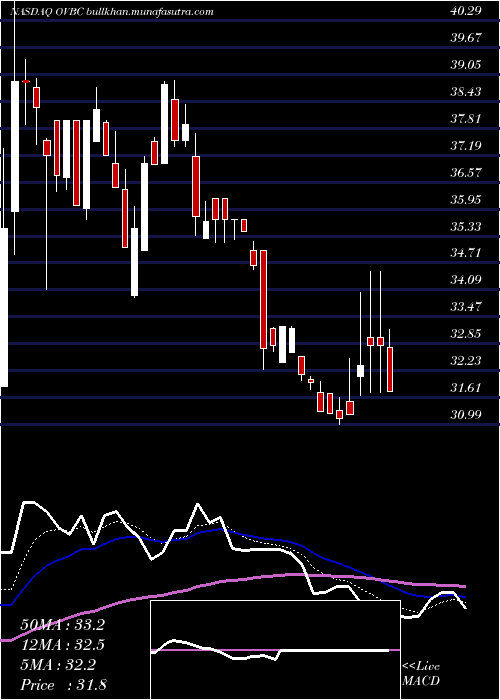This screenshot has height=700, width=500.
Task: Click the 5MA : 32.2 readout
Action: pyautogui.click(x=58, y=665)
